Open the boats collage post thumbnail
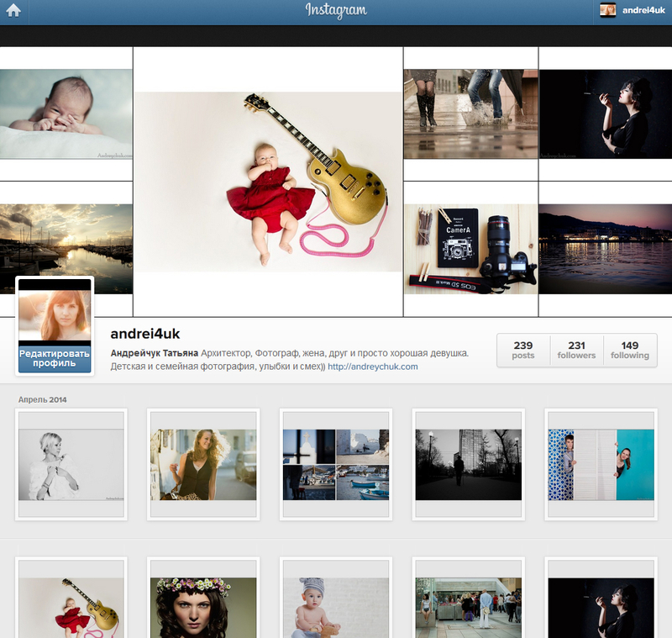This screenshot has width=672, height=638. pos(336,465)
